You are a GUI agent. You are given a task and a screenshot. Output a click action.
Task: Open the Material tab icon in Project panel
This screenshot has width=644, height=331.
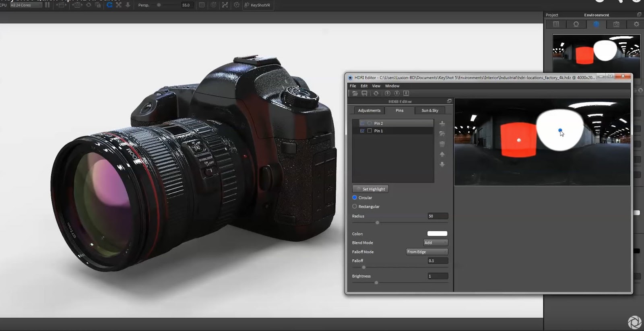[576, 24]
